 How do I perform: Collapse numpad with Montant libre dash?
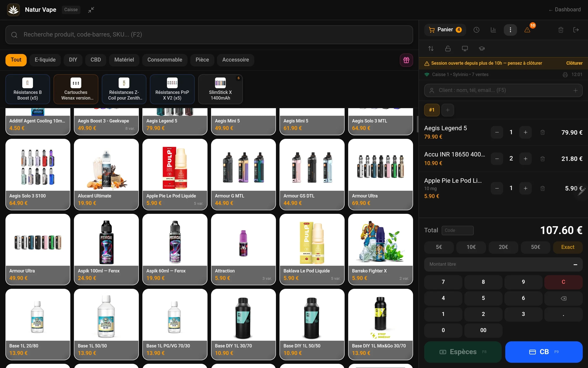click(x=575, y=265)
